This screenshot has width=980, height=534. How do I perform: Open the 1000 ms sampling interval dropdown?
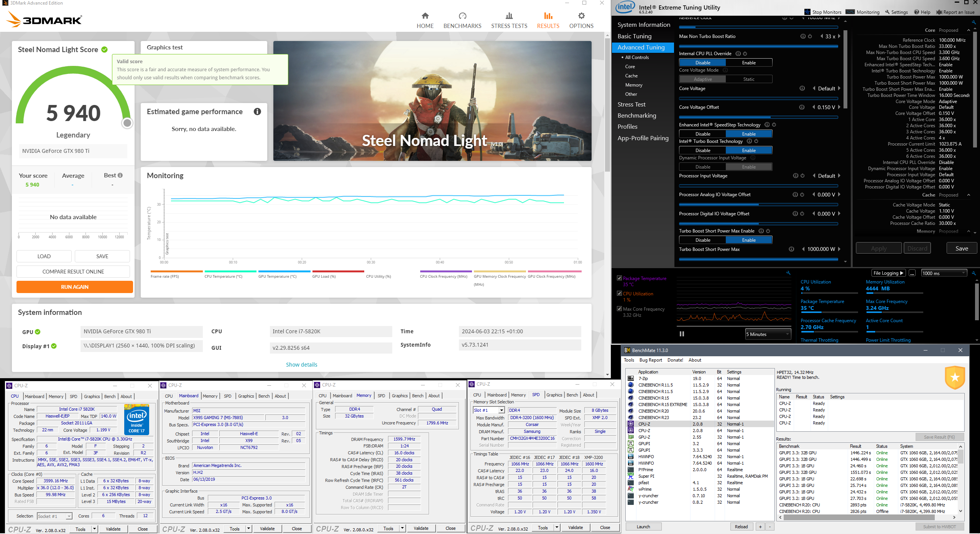pyautogui.click(x=944, y=273)
